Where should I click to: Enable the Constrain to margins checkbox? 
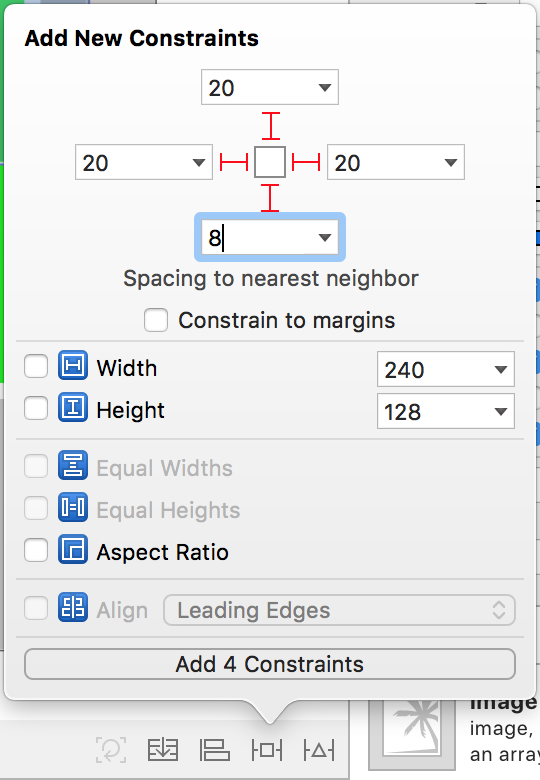pos(156,320)
